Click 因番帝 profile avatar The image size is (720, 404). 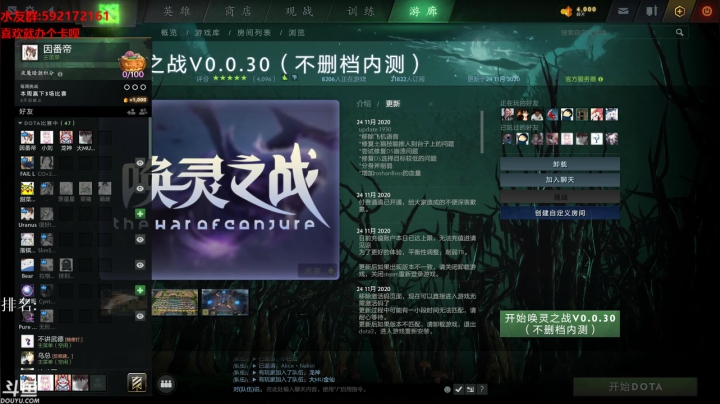pyautogui.click(x=30, y=53)
